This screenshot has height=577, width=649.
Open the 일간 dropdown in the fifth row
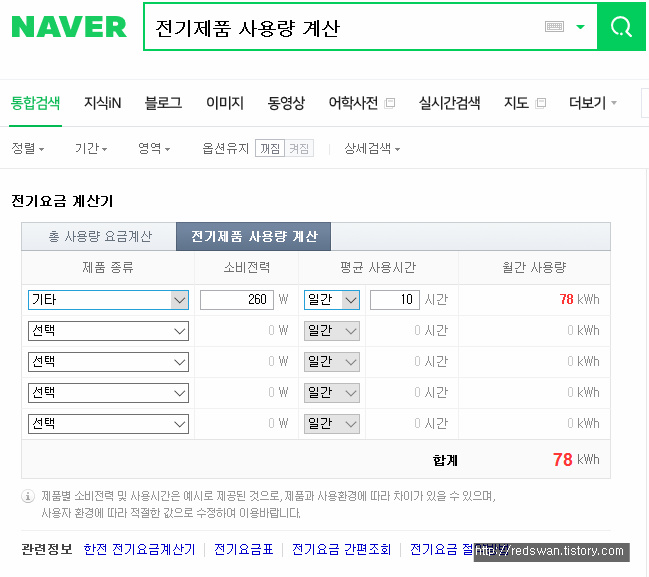click(332, 424)
